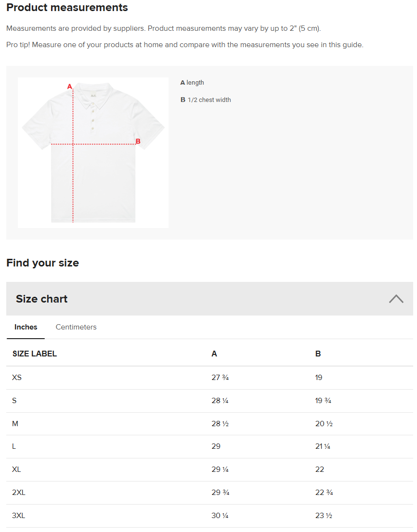
Task: Collapse the Size chart section via chevron
Action: tap(396, 299)
